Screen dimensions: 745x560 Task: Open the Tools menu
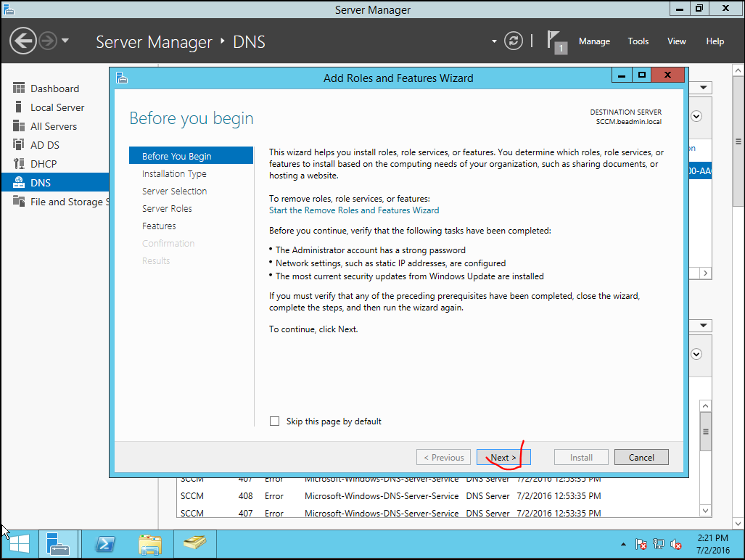638,41
